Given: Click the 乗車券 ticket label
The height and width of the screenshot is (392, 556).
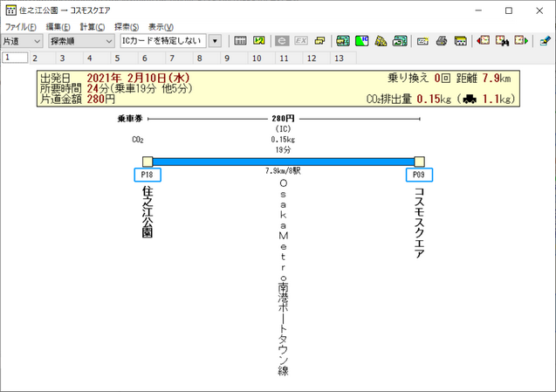Looking at the screenshot, I should pos(130,119).
